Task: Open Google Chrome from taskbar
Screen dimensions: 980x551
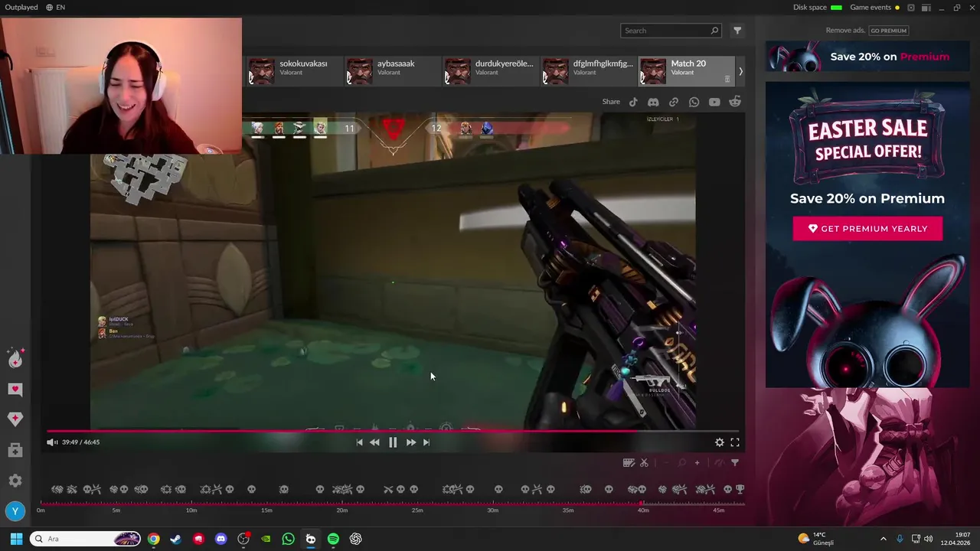Action: coord(154,539)
